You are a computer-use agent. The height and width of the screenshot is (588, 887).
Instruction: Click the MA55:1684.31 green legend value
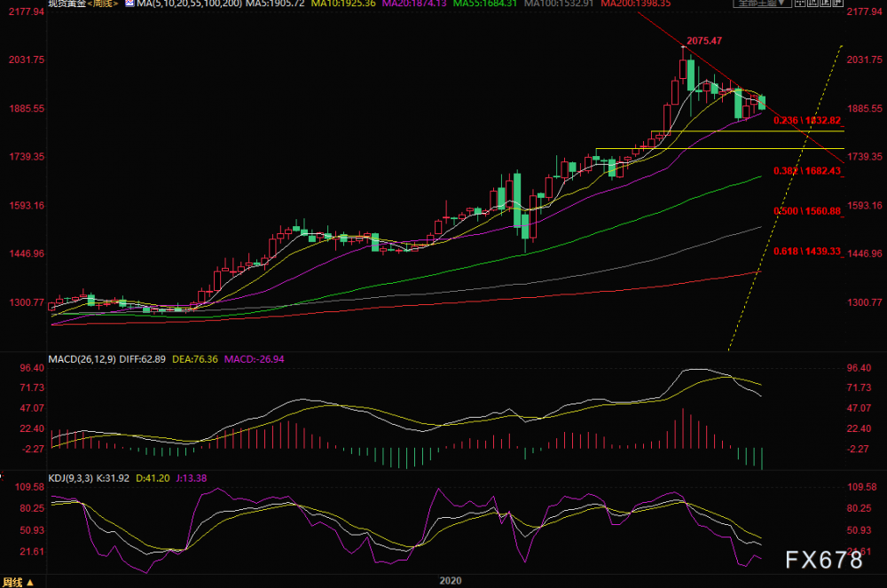(x=485, y=4)
